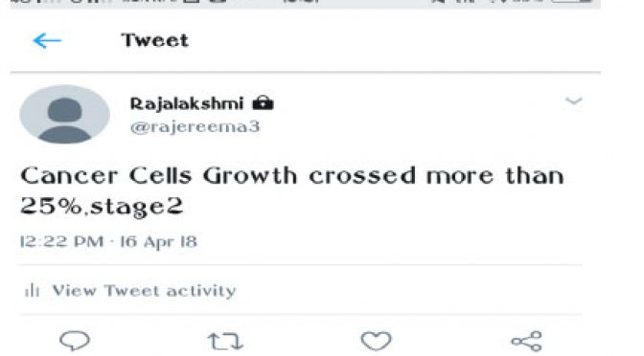The height and width of the screenshot is (356, 644).
Task: Open Rajalakshmi's profile avatar
Action: [x=64, y=115]
